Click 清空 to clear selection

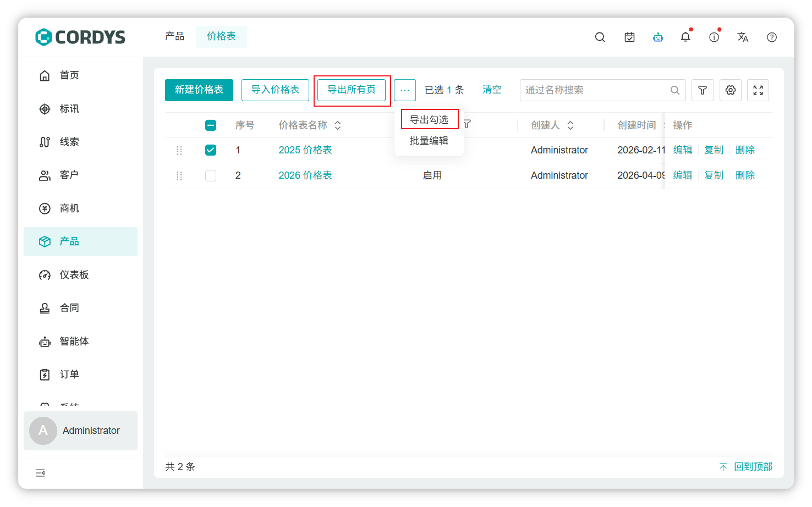pyautogui.click(x=492, y=90)
